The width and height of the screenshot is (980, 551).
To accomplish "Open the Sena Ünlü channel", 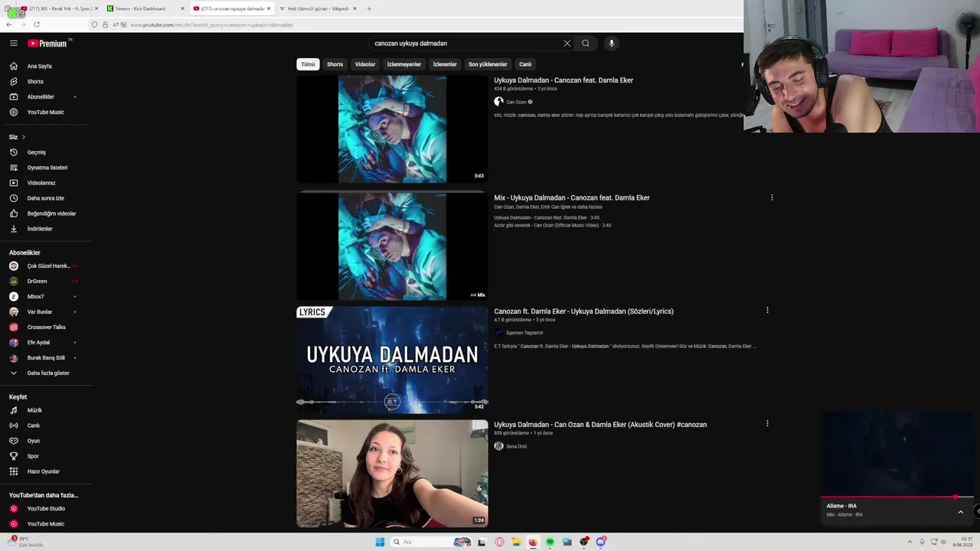I will pyautogui.click(x=516, y=446).
